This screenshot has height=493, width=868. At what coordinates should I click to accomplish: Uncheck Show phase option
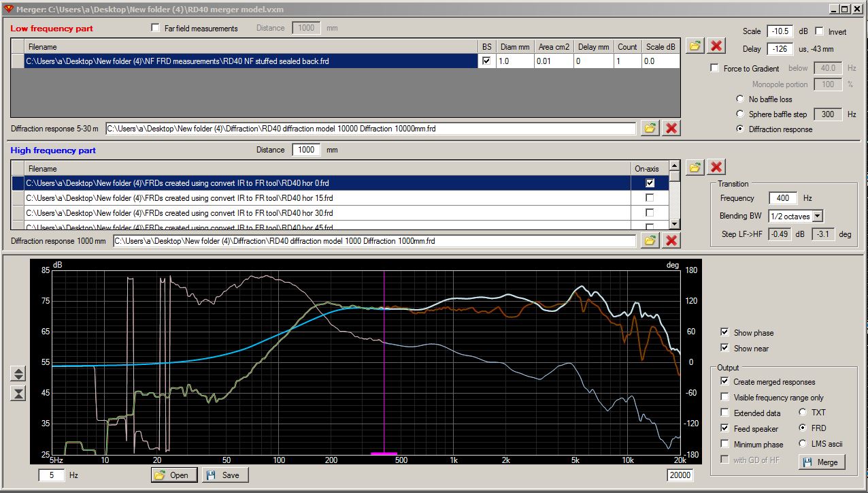click(724, 332)
